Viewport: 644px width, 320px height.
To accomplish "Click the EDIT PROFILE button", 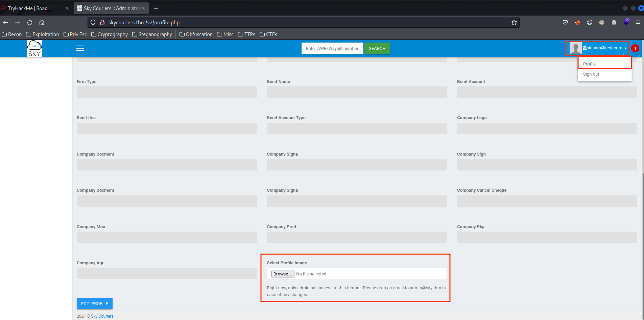I will pos(95,303).
